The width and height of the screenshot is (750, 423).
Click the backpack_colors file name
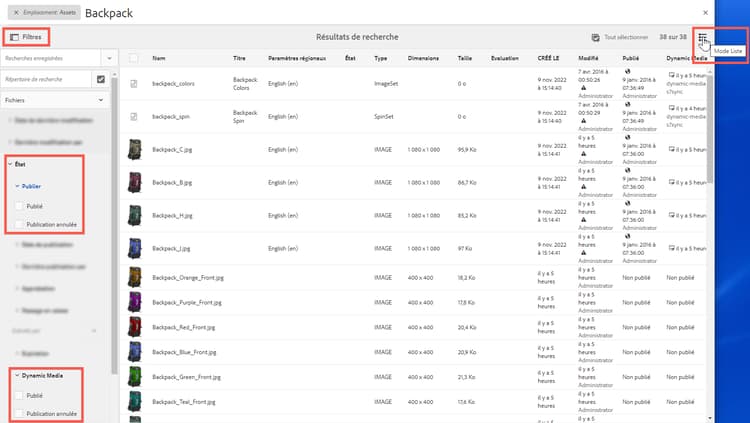click(173, 84)
